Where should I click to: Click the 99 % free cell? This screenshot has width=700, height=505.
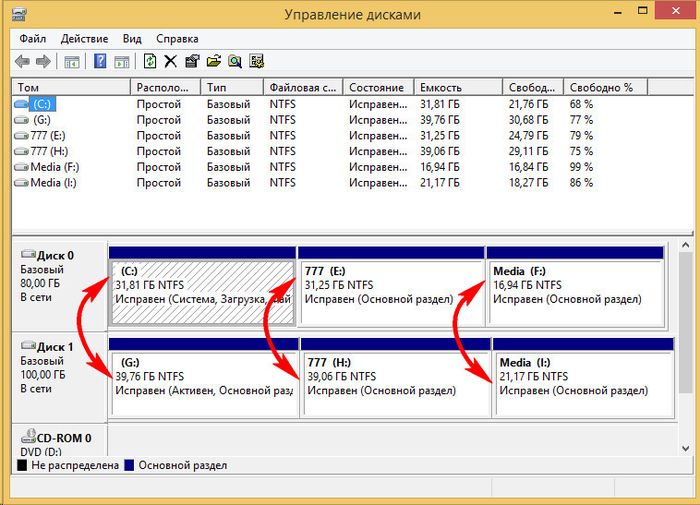click(581, 167)
